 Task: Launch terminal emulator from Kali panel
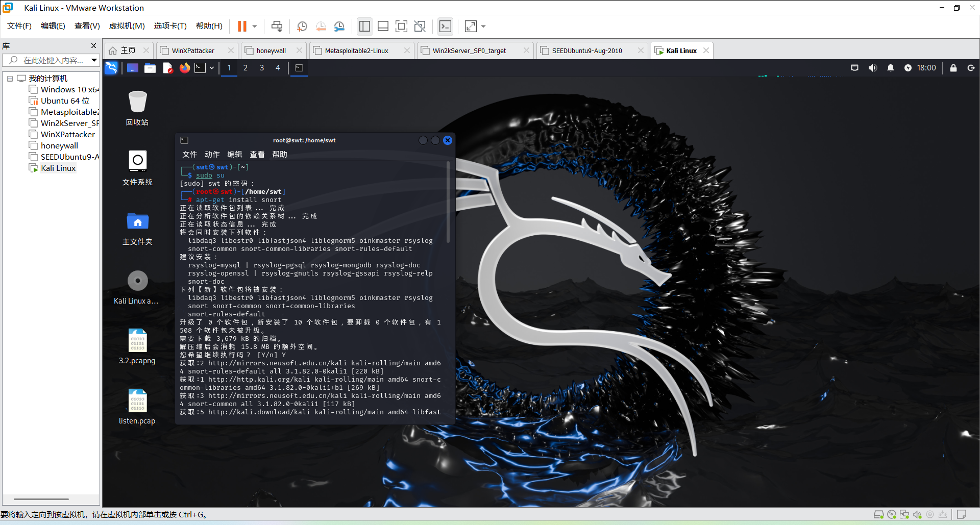[201, 68]
